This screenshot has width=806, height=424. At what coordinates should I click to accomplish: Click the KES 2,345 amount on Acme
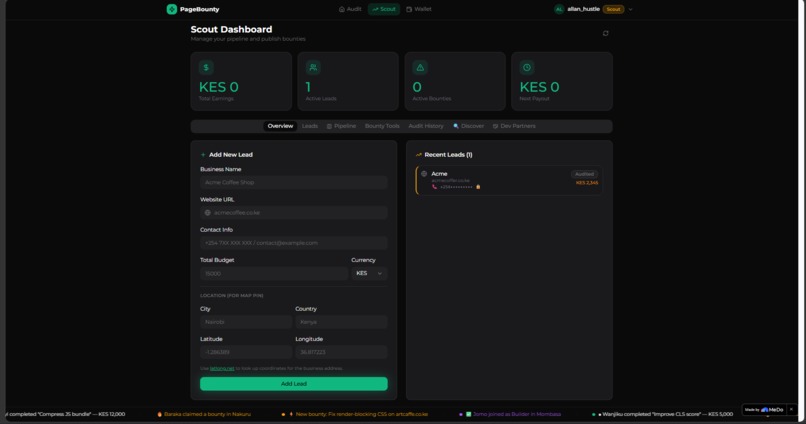point(587,182)
